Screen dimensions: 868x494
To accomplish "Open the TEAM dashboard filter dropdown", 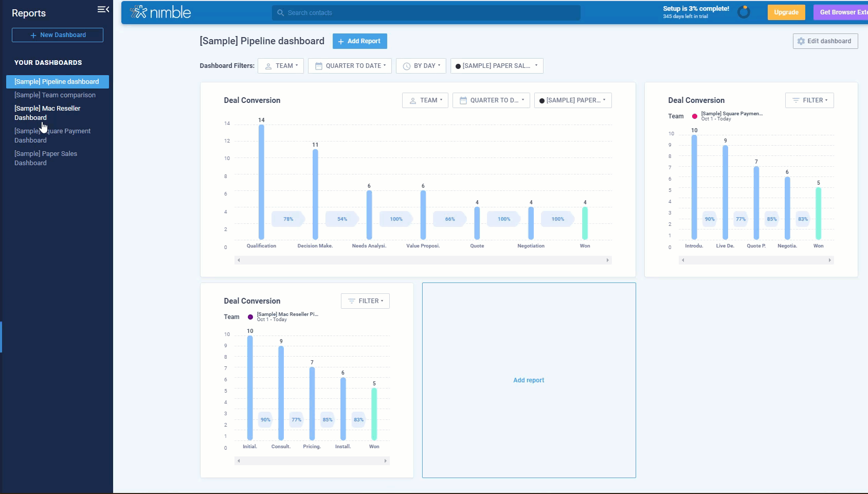I will 281,66.
